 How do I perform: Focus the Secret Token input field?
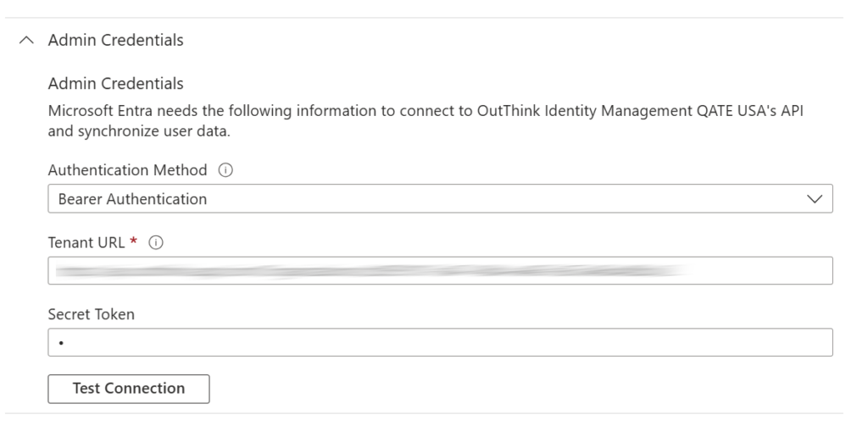pos(440,343)
